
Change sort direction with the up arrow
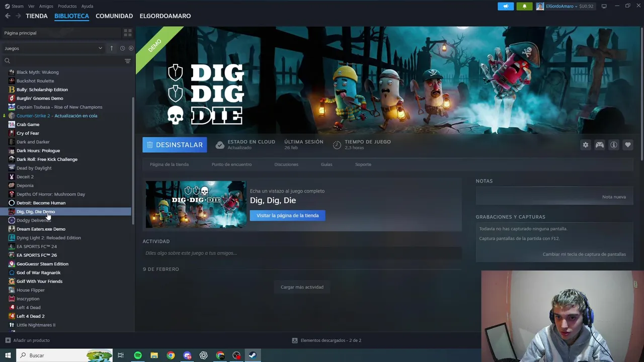click(x=111, y=48)
